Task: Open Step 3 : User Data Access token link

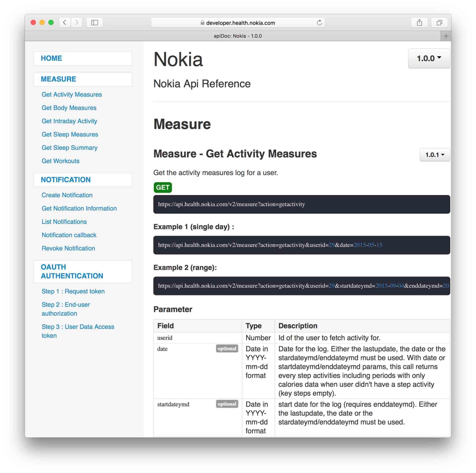Action: pos(78,331)
